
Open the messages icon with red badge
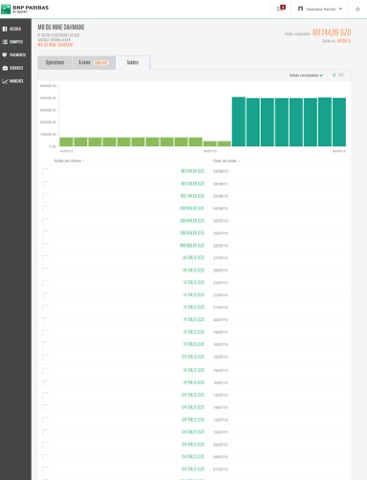click(281, 8)
